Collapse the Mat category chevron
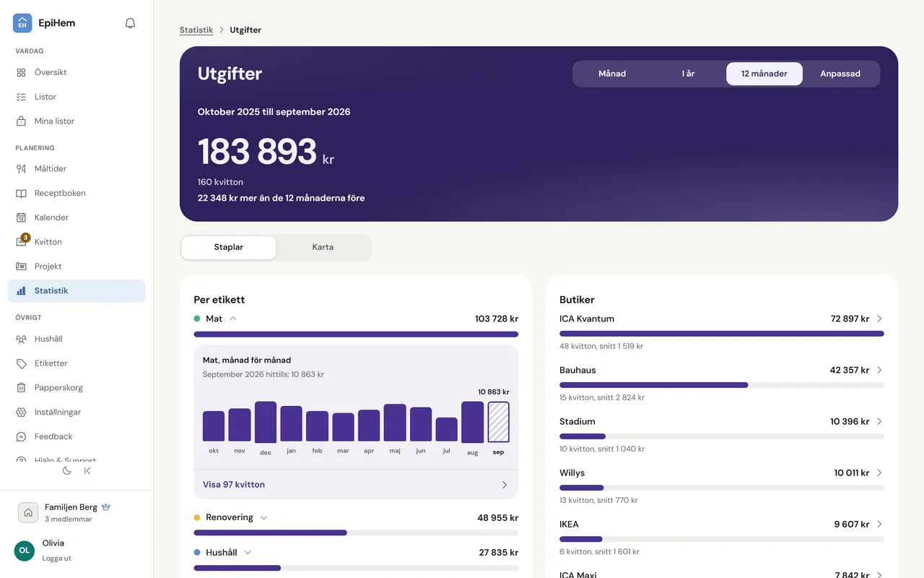924x578 pixels. [x=233, y=319]
